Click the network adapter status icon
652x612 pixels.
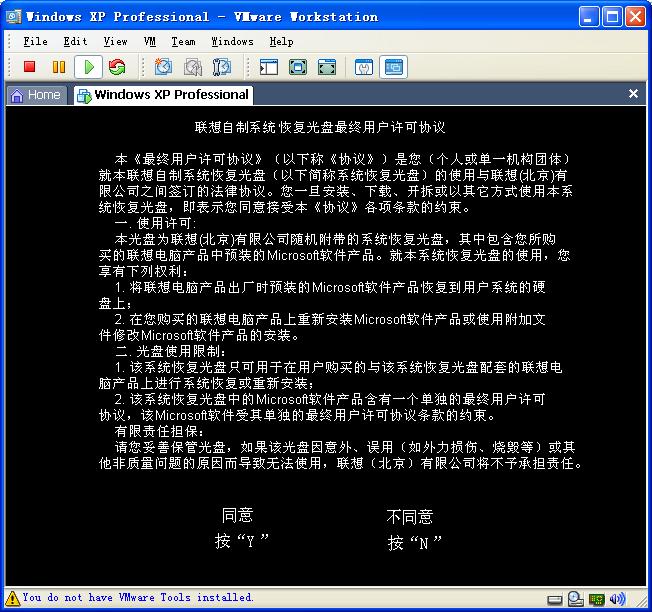pos(597,599)
